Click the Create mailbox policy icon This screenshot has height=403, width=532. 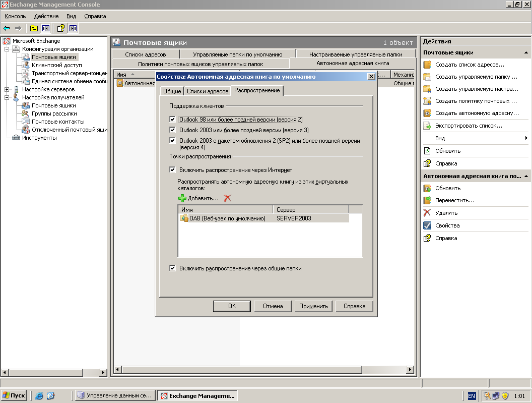[427, 101]
